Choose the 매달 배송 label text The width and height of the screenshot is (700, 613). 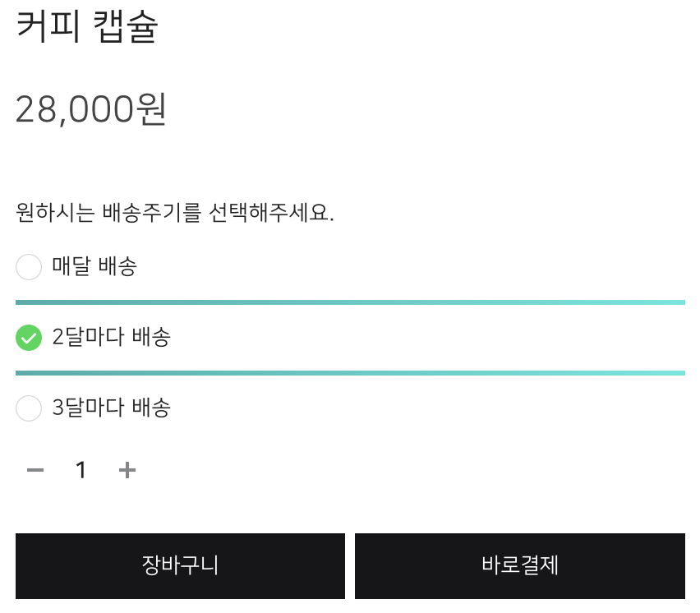click(x=94, y=267)
